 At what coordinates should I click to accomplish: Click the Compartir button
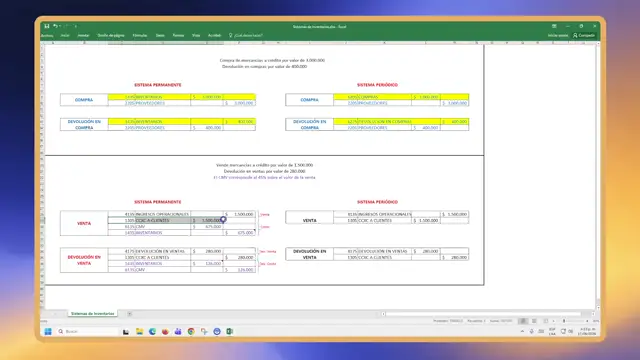(x=584, y=36)
